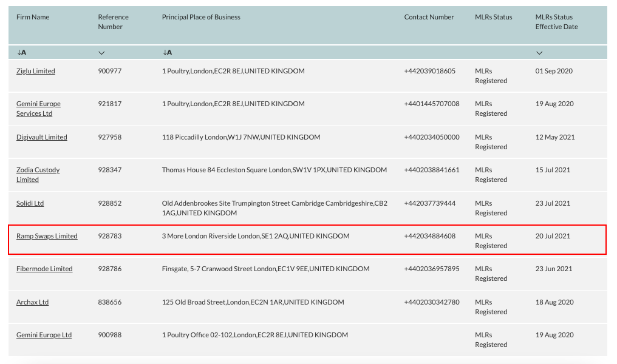Click the Finsgate, 5-7 Cranwood Street address
The width and height of the screenshot is (617, 364).
coord(265,269)
